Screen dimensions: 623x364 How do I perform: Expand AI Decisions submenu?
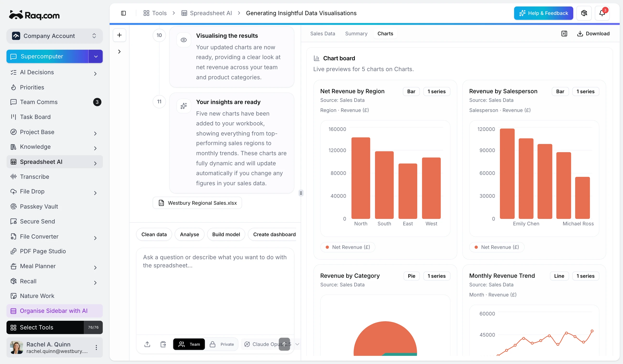coord(95,74)
